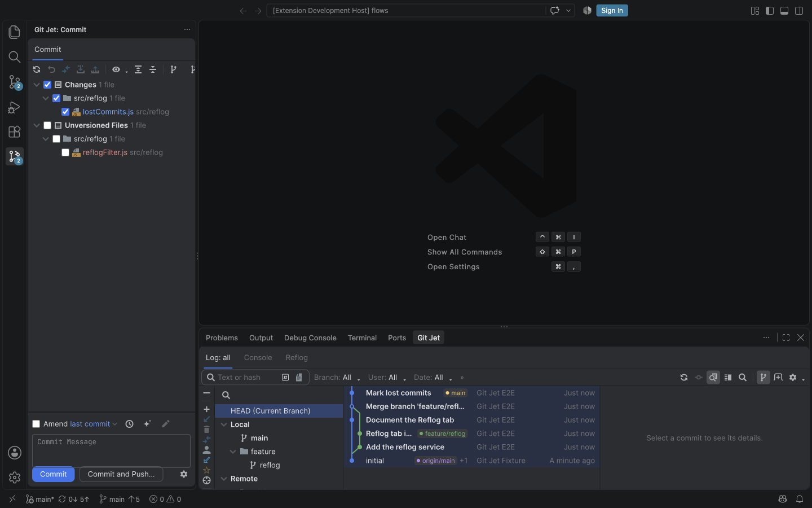Click the log toolbar magnifier icon

pos(743,378)
